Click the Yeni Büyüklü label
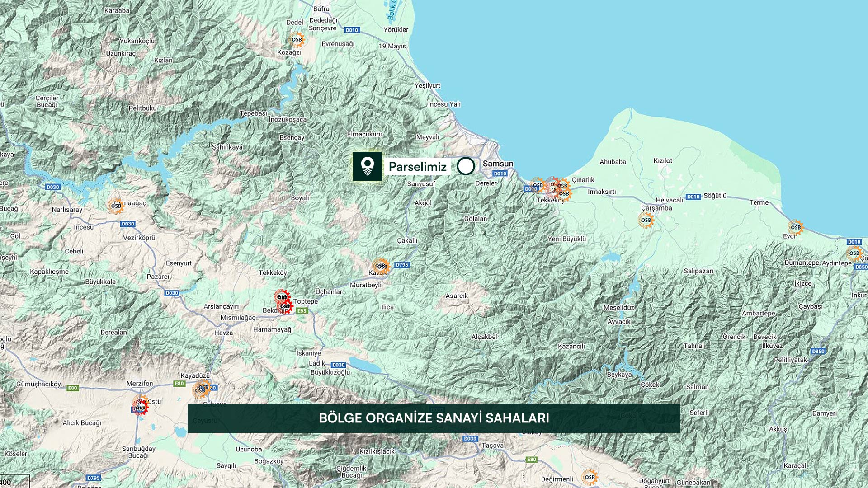This screenshot has height=488, width=868. coord(566,239)
